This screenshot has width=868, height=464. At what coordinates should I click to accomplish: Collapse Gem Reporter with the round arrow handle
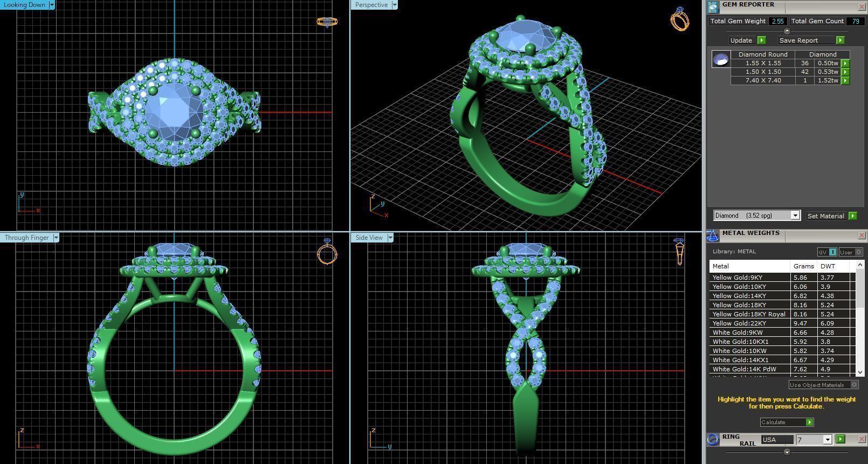[x=787, y=31]
